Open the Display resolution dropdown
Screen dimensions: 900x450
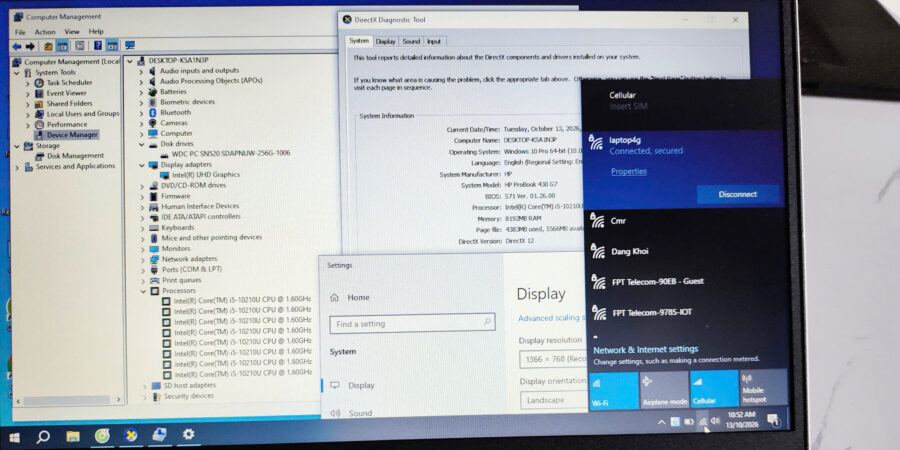554,359
